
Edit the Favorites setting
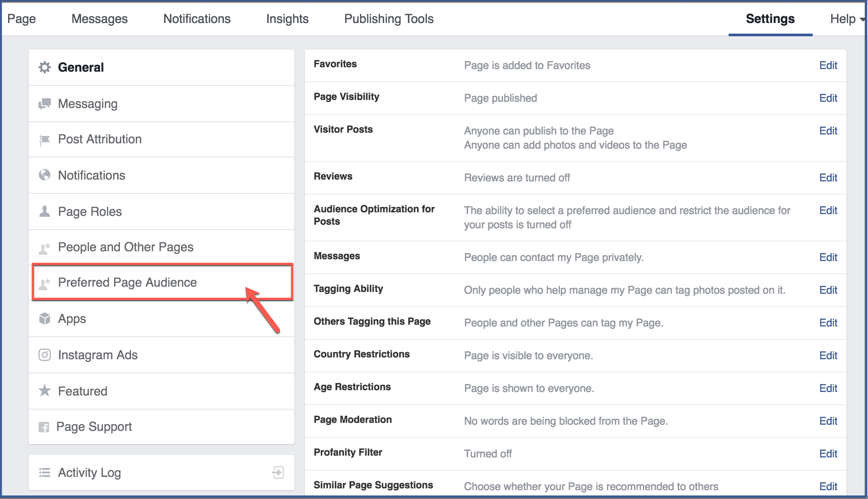click(828, 65)
